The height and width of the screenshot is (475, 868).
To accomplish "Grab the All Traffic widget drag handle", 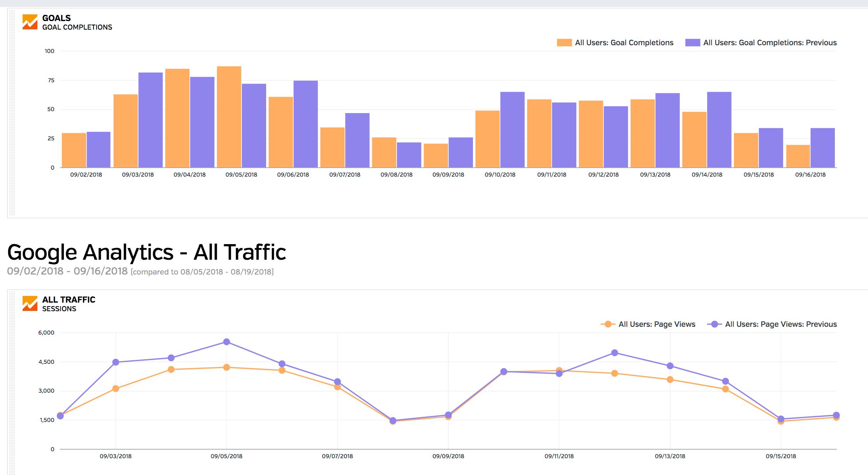I will (x=12, y=382).
